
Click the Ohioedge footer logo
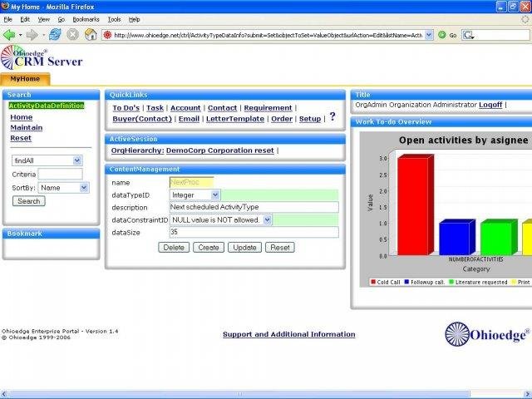pyautogui.click(x=487, y=334)
